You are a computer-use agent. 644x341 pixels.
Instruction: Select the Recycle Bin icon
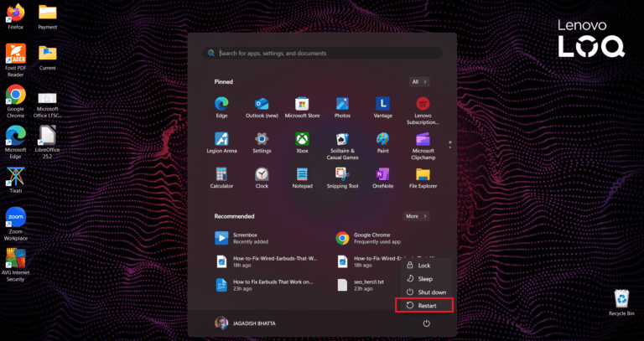pos(621,302)
